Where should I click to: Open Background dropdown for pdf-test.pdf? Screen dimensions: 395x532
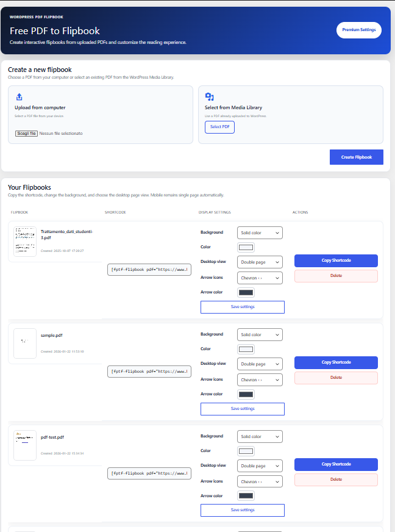[x=260, y=437]
